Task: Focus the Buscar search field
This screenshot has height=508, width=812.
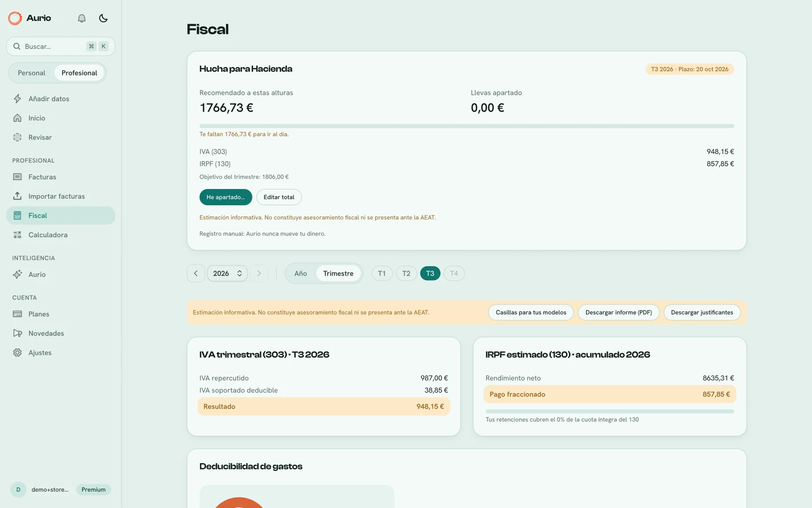Action: (x=60, y=46)
